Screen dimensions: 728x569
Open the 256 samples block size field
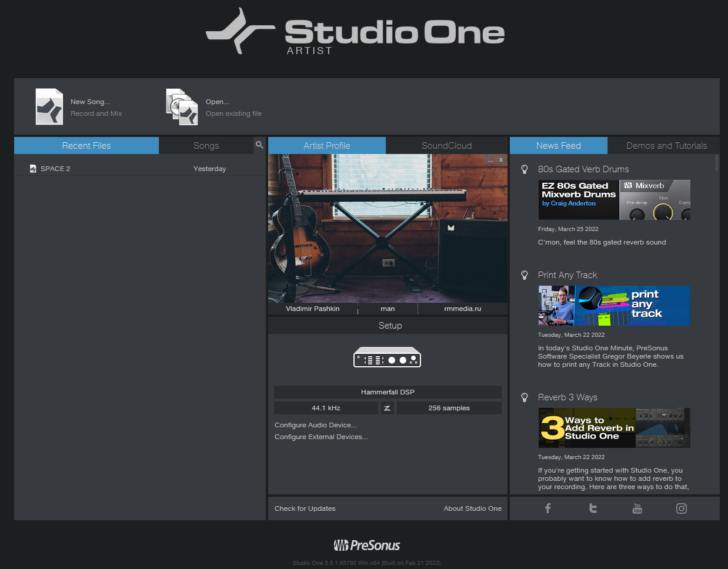pos(449,408)
